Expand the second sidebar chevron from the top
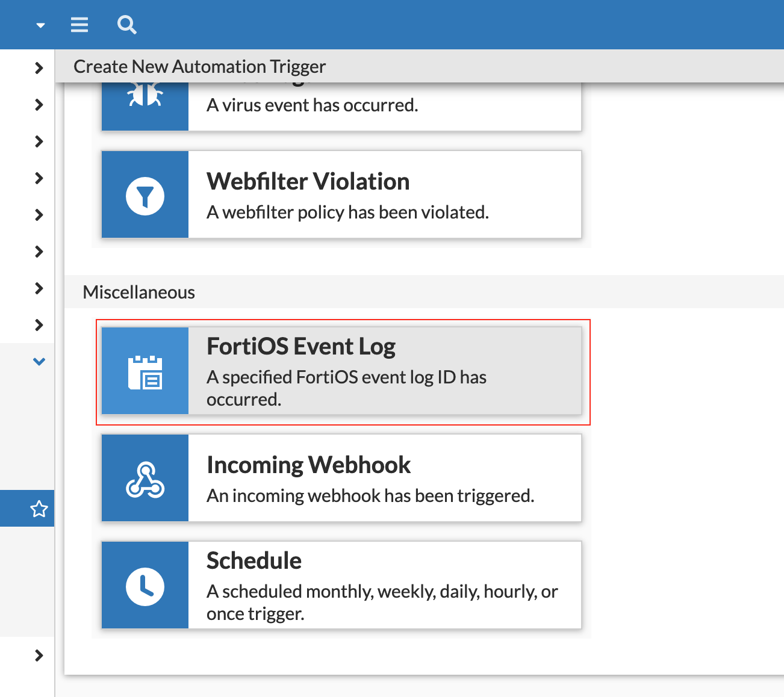The image size is (784, 697). [39, 105]
